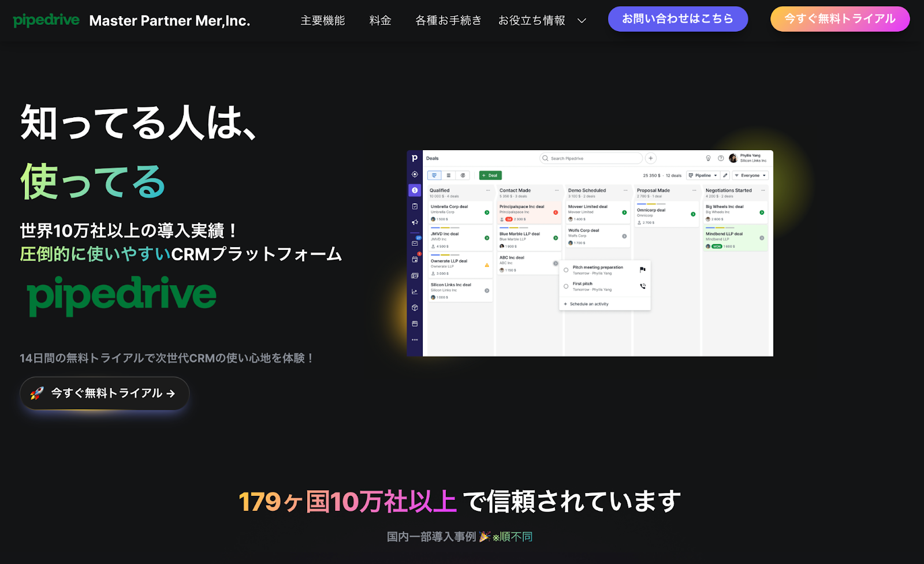Open the お役立ち情報 menu item
Screen dimensions: 924x564
(x=532, y=21)
